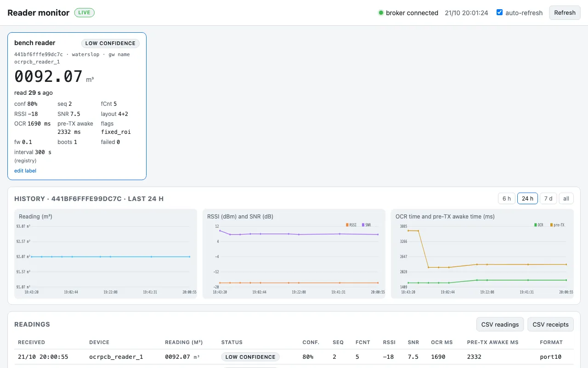This screenshot has height=368, width=588.
Task: Click the DEVICE column header
Action: click(99, 342)
